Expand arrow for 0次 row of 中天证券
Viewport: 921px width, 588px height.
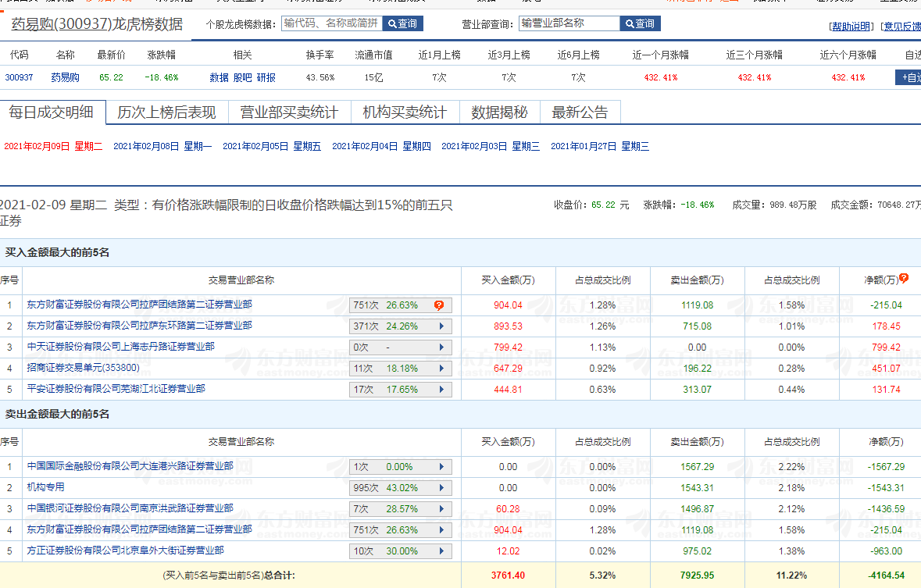click(441, 347)
